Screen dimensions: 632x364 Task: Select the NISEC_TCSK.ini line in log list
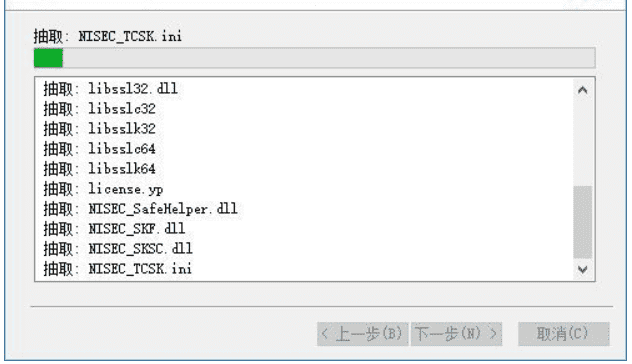click(x=117, y=268)
